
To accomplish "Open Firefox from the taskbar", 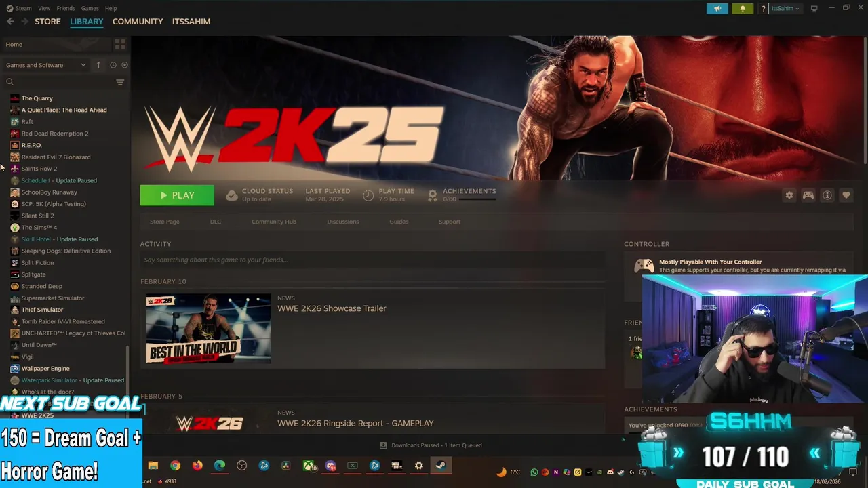I will tap(197, 466).
